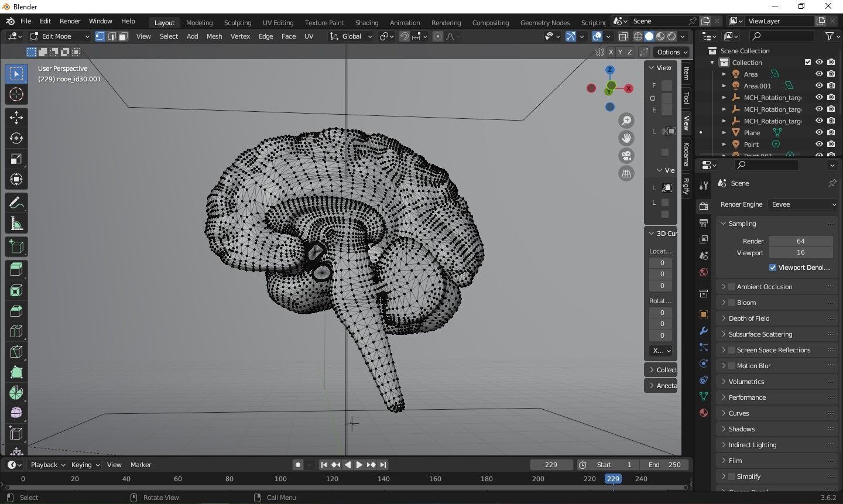This screenshot has height=504, width=843.
Task: Hide the Area object in viewport
Action: (819, 74)
